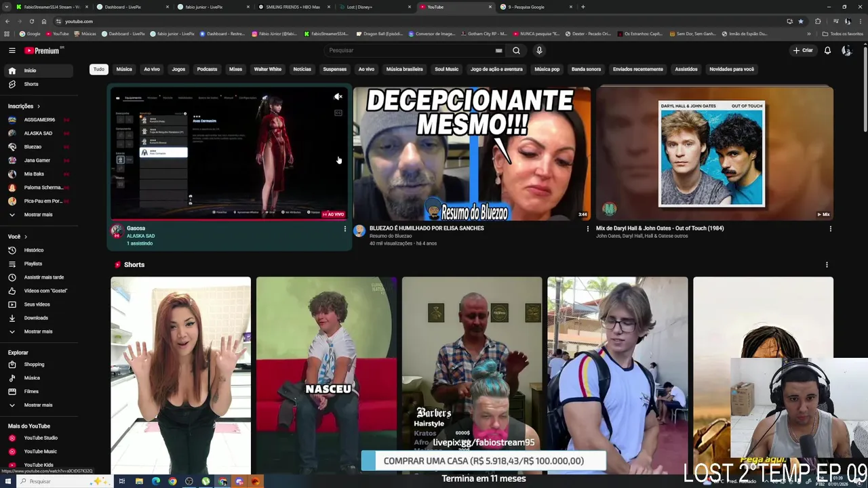Expand Mostrar mais under Explorar

pyautogui.click(x=38, y=405)
